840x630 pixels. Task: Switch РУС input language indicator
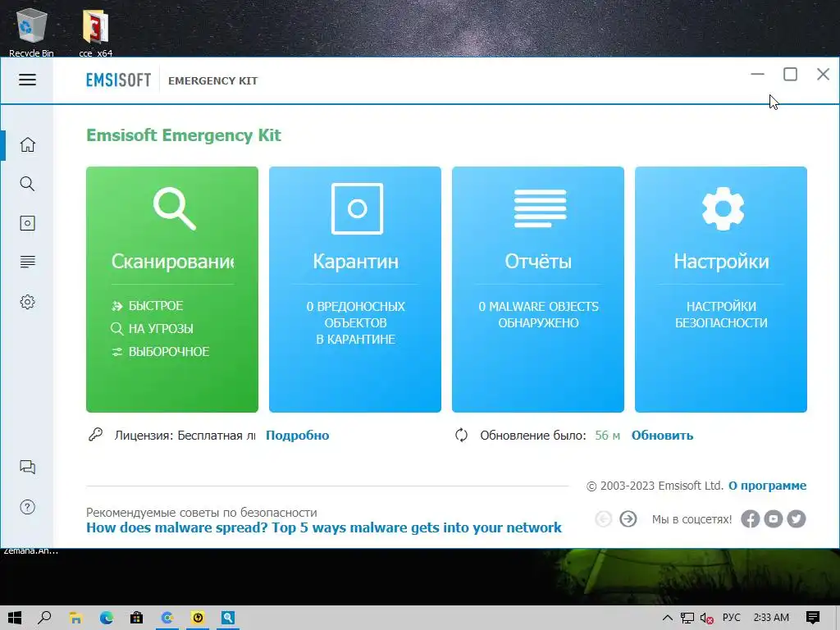[731, 618]
